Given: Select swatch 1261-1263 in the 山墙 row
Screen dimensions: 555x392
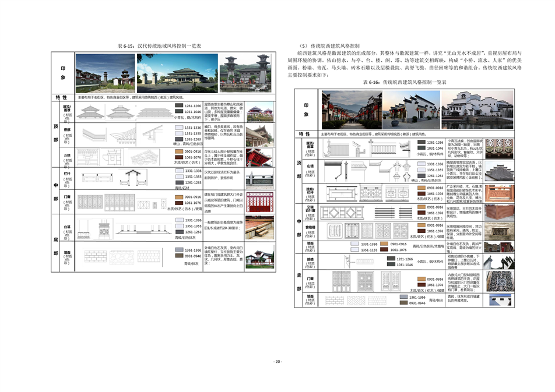Looking at the screenshot, I should click(421, 175).
